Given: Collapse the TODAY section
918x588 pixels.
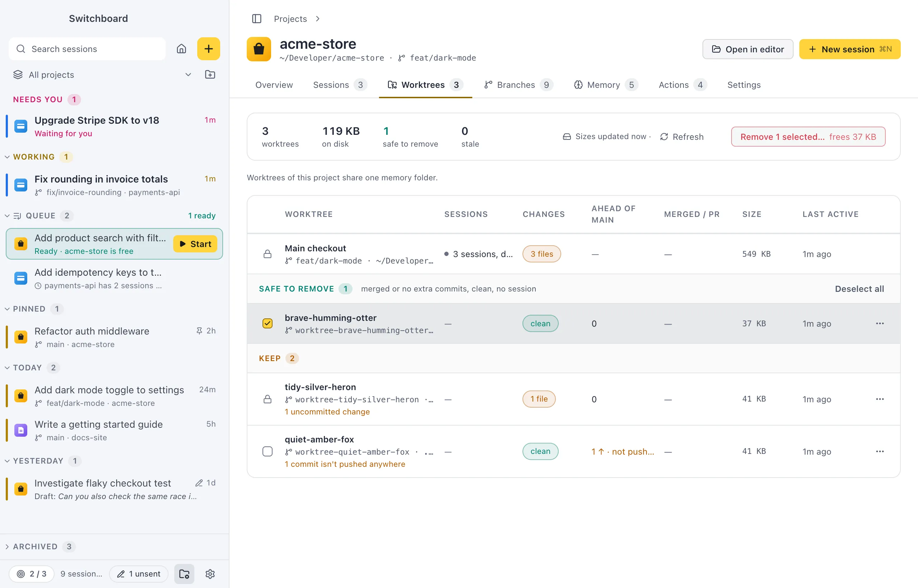Looking at the screenshot, I should point(7,368).
